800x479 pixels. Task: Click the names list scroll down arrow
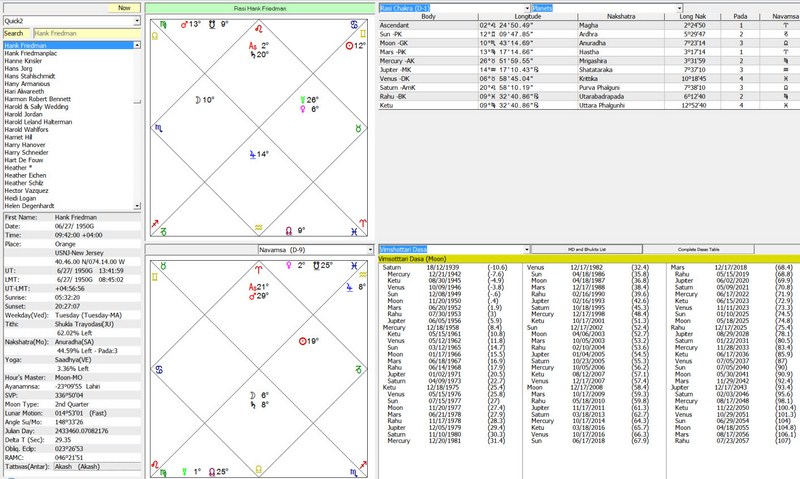pyautogui.click(x=137, y=205)
